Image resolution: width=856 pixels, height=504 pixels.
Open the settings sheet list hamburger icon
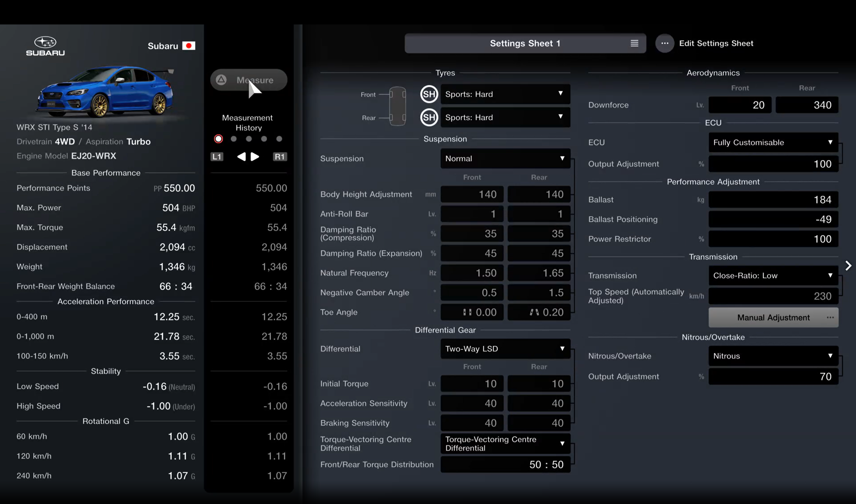pos(634,43)
